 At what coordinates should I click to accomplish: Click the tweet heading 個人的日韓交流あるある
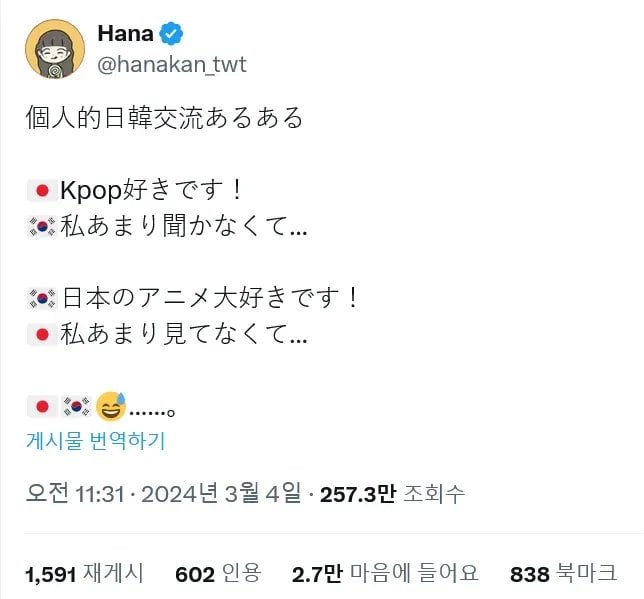(x=163, y=118)
